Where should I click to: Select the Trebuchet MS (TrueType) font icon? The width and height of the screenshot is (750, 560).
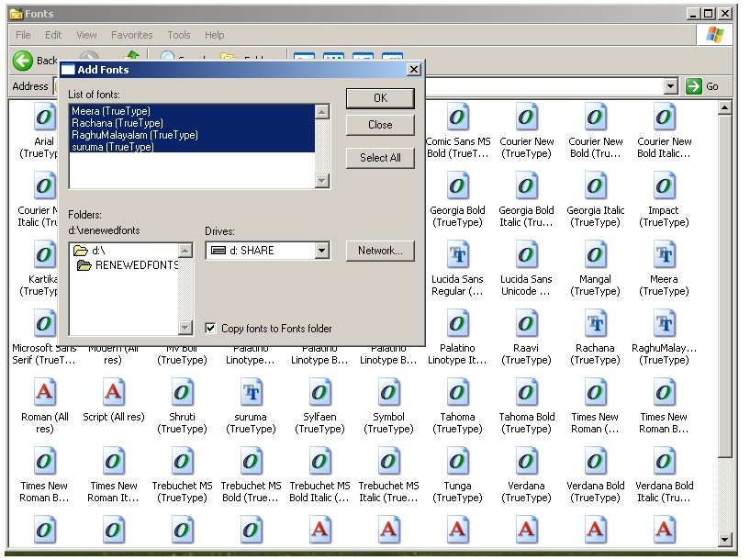pos(183,462)
